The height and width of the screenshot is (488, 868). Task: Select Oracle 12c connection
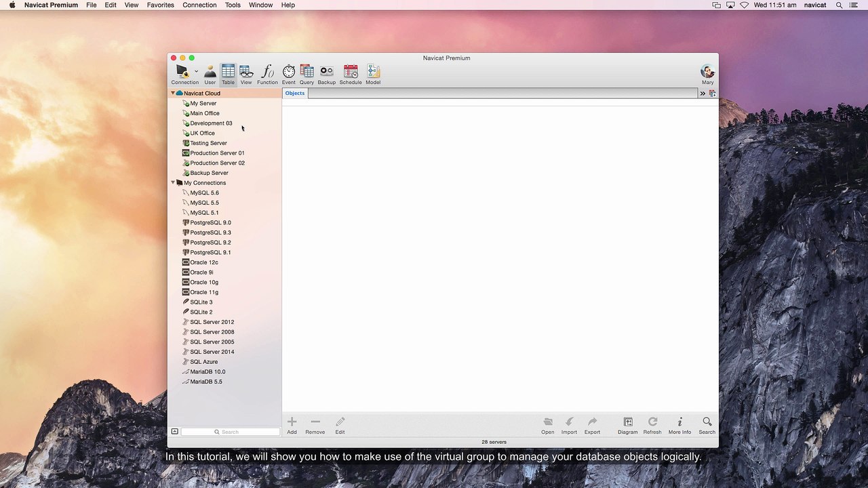(x=204, y=262)
